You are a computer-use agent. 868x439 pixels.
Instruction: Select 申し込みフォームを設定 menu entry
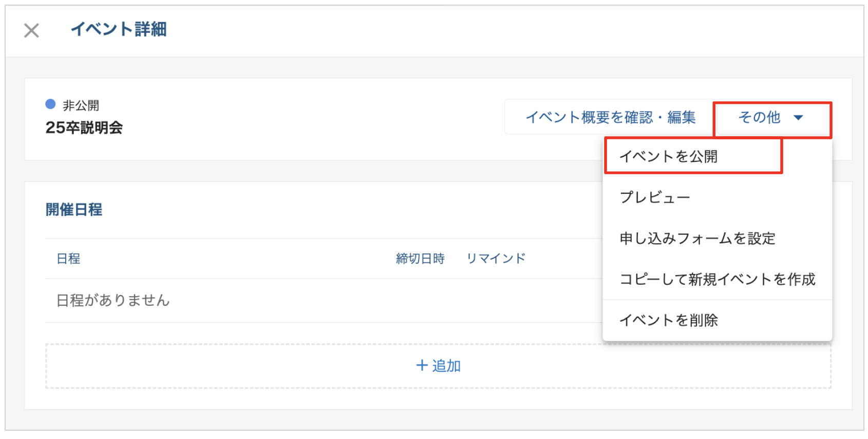click(x=697, y=239)
